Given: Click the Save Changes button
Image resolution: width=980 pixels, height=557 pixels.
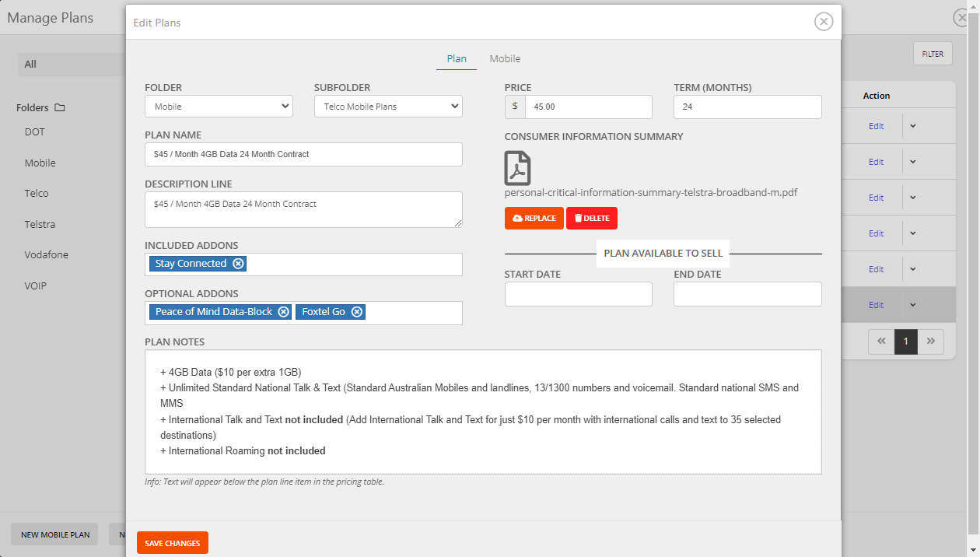Looking at the screenshot, I should point(172,543).
